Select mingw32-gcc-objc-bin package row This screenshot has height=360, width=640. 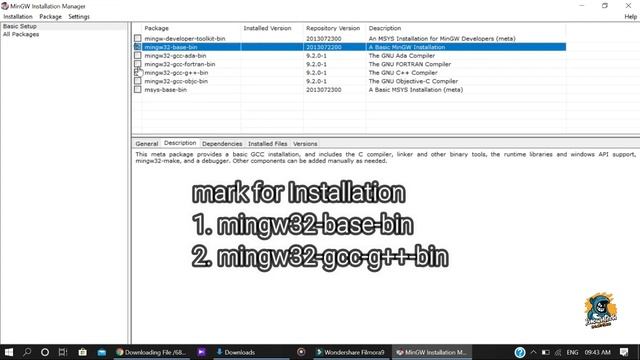coord(350,81)
